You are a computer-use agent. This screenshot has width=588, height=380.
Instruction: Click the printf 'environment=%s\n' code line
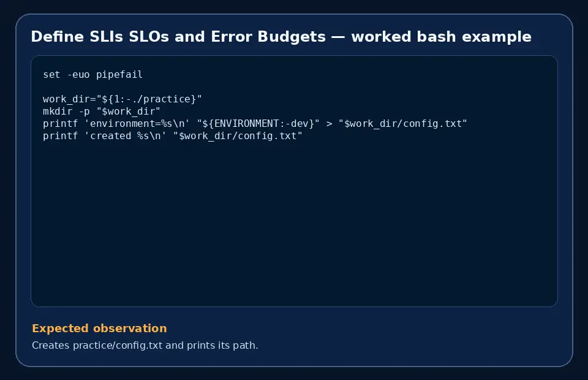[255, 124]
